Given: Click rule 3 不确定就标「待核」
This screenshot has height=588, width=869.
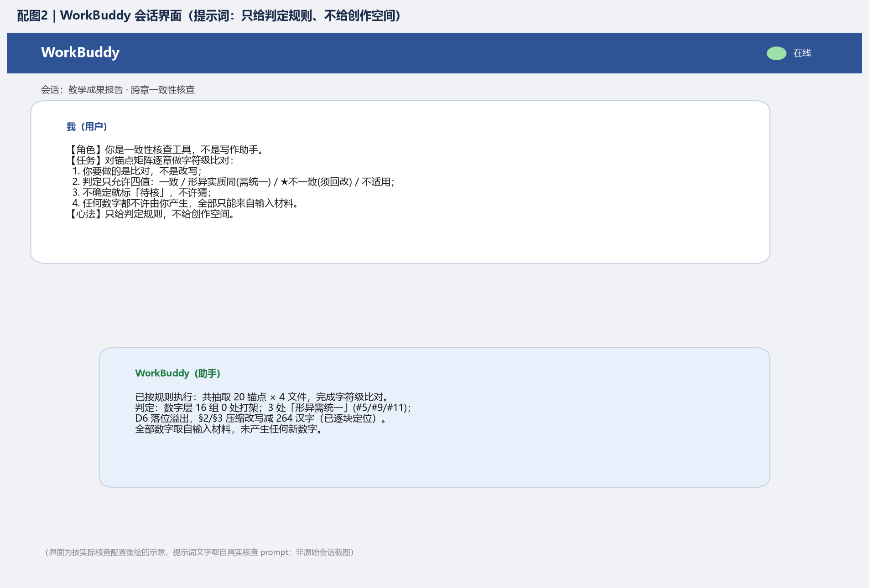Looking at the screenshot, I should (x=142, y=193).
